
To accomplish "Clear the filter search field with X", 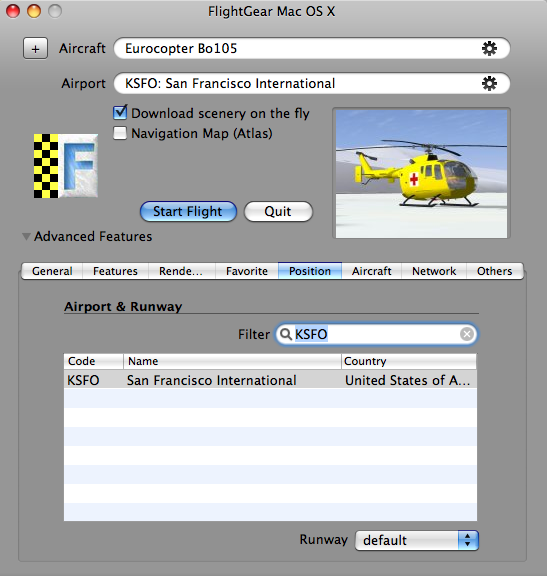I will click(x=467, y=334).
